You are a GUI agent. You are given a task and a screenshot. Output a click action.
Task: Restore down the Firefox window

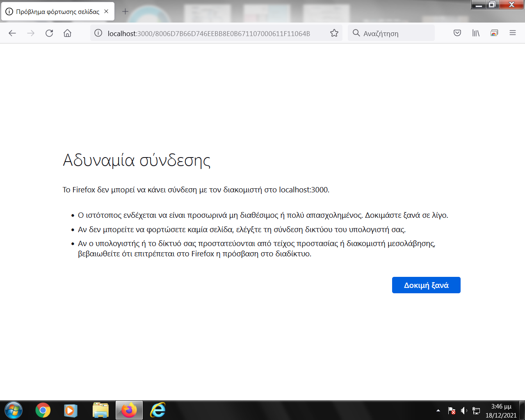[x=493, y=5]
